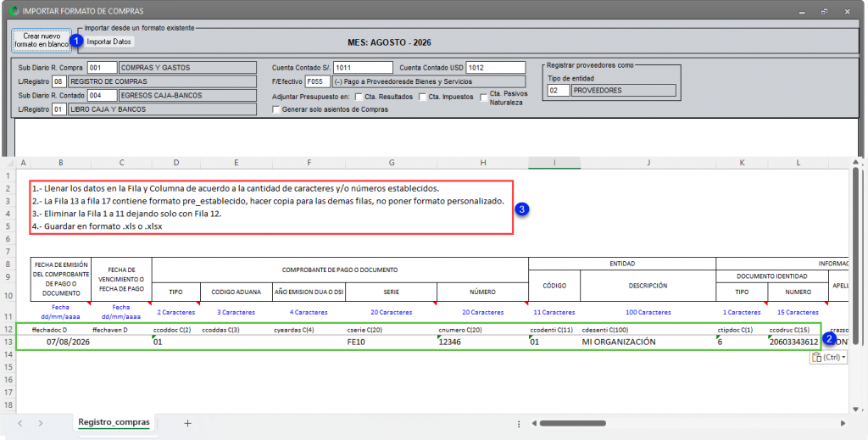Viewport: 868px width, 440px height.
Task: Edit Tipo de entidad code 02
Action: tap(559, 90)
